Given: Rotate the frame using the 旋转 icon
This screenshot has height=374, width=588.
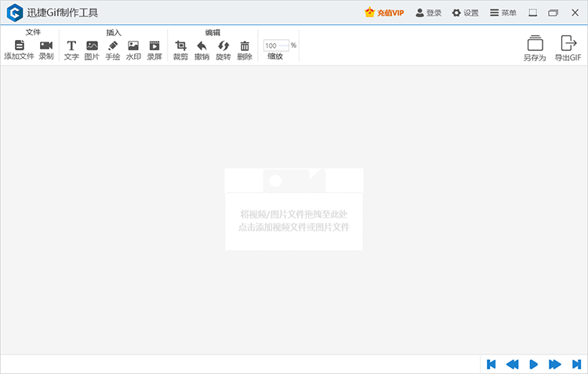Looking at the screenshot, I should click(x=223, y=45).
